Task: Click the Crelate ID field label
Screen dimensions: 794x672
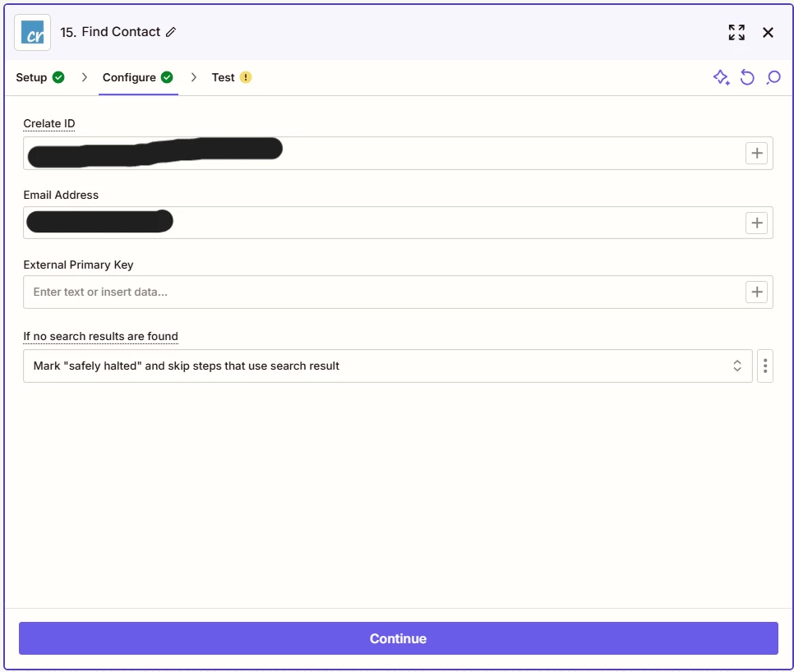Action: point(49,123)
